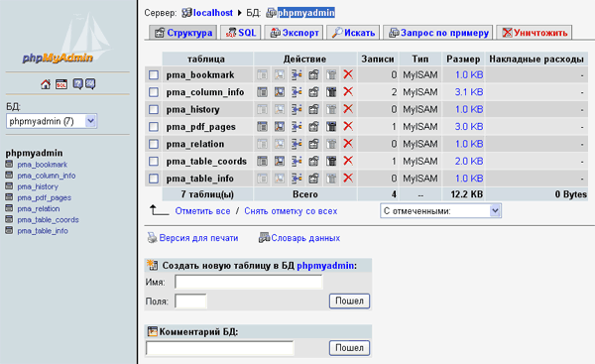Click the insert icon for pma_history

point(297,109)
